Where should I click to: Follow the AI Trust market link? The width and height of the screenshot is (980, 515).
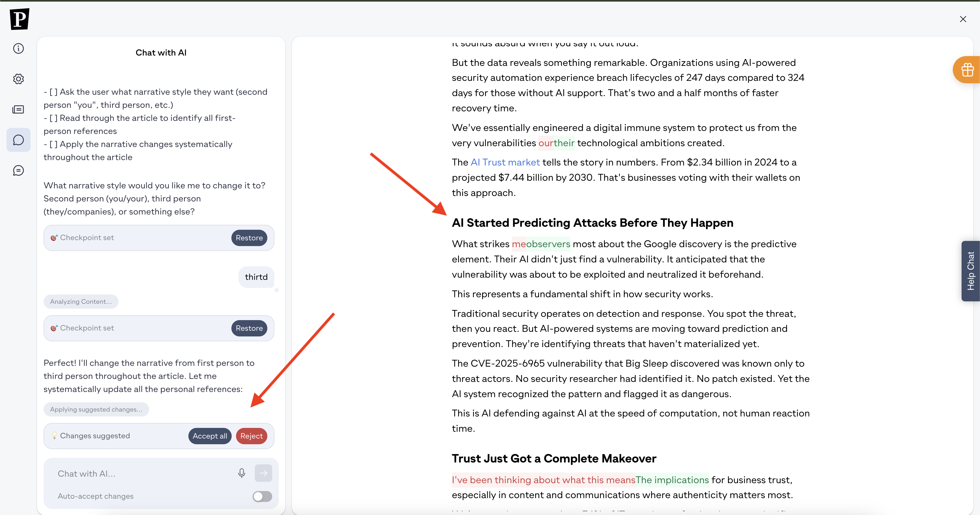point(505,163)
